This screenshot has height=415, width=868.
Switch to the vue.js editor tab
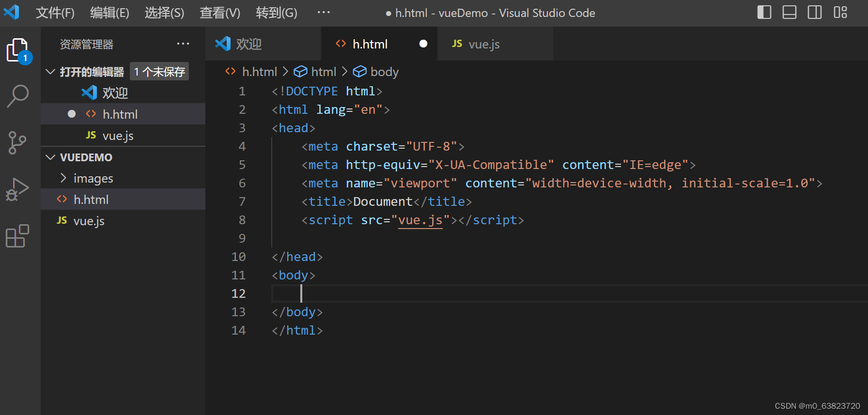coord(496,44)
